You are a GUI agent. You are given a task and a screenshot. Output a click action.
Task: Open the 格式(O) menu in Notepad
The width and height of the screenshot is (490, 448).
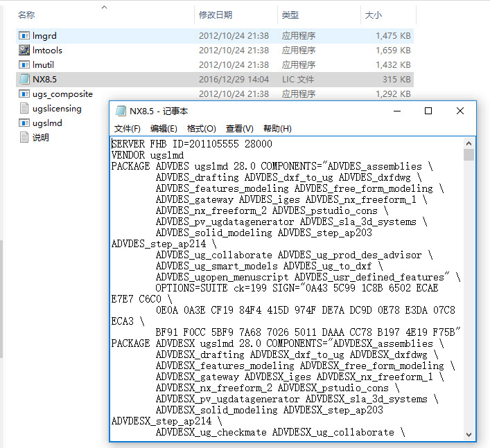click(x=201, y=129)
